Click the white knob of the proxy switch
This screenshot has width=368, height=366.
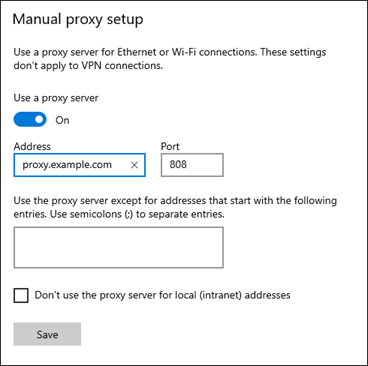click(x=39, y=120)
